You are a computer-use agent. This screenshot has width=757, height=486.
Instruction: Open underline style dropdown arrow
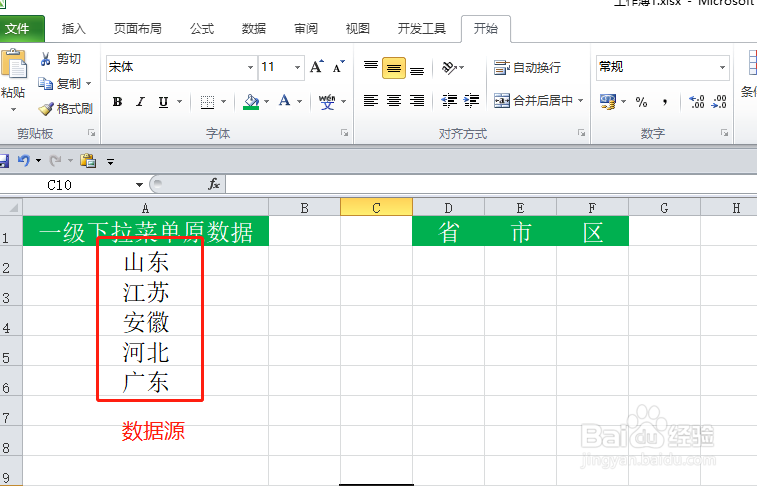180,102
